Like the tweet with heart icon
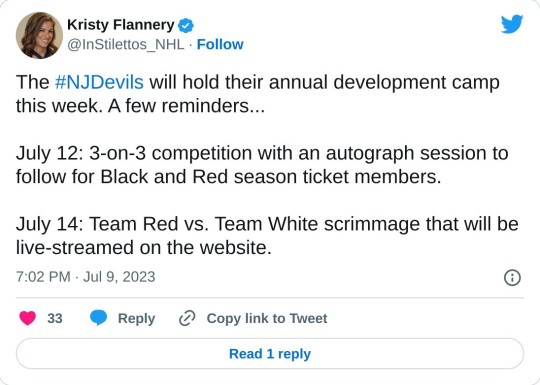This screenshot has height=385, width=540. (x=28, y=318)
